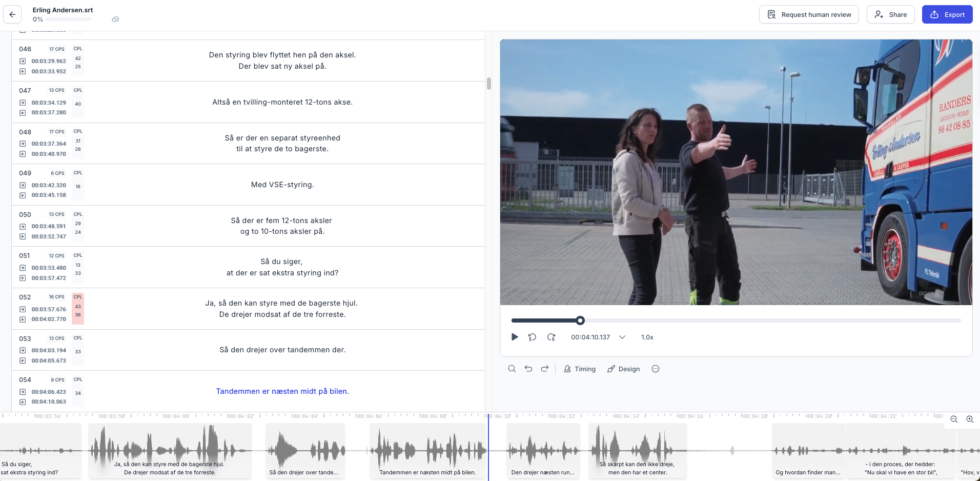Open the more options ellipsis icon
Image resolution: width=980 pixels, height=481 pixels.
(x=655, y=369)
